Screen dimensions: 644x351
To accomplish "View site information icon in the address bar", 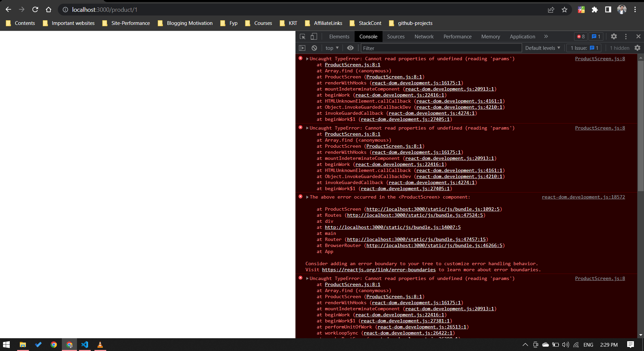I will click(x=66, y=10).
